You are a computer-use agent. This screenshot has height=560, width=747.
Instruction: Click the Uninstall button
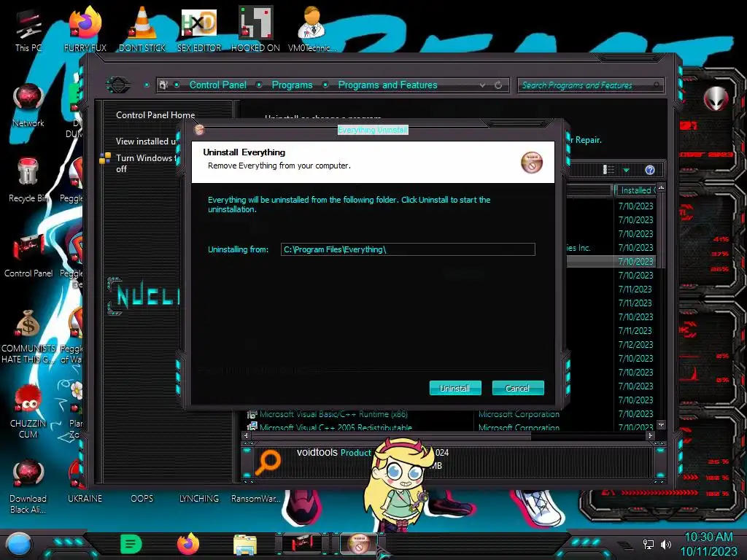[x=455, y=388]
